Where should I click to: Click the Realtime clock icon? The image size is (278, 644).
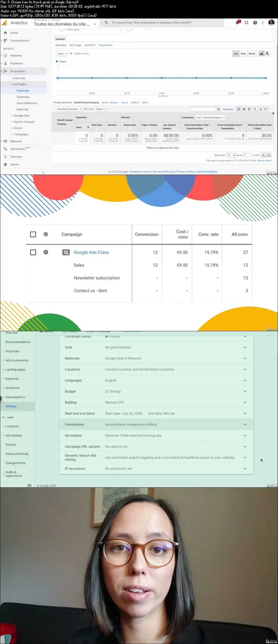click(x=5, y=55)
